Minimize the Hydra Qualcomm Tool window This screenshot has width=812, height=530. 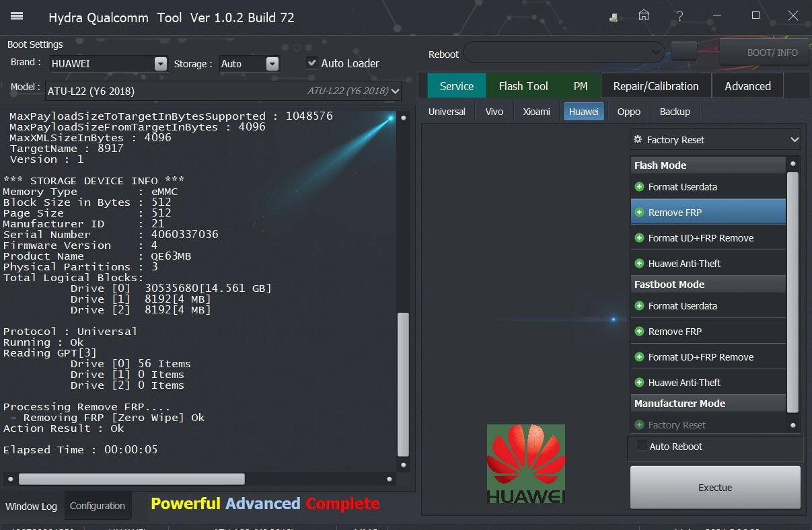point(718,15)
